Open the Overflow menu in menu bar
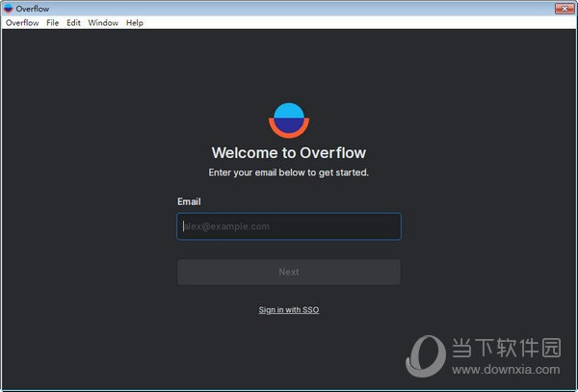This screenshot has width=578, height=392. (x=22, y=23)
